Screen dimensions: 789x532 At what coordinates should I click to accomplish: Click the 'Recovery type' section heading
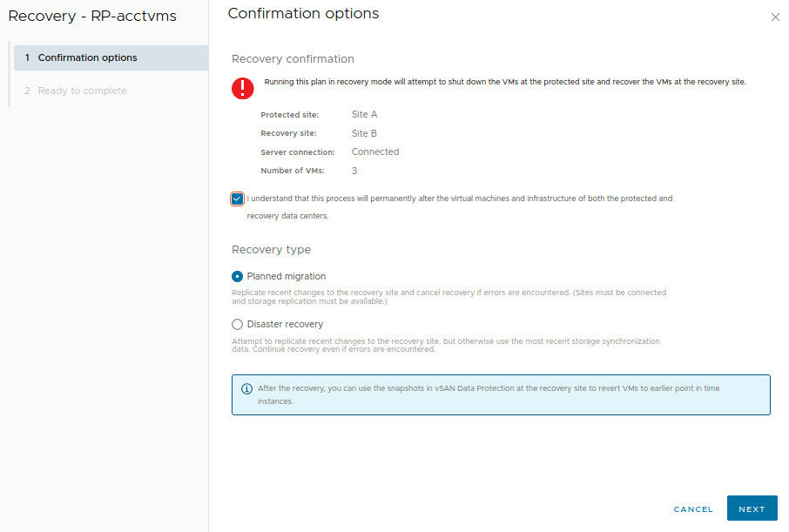pos(271,249)
